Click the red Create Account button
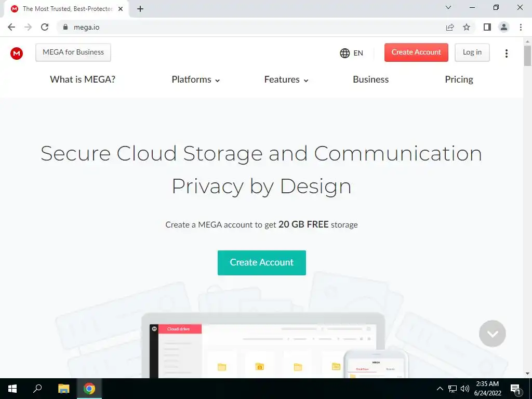The width and height of the screenshot is (532, 399). coord(416,52)
